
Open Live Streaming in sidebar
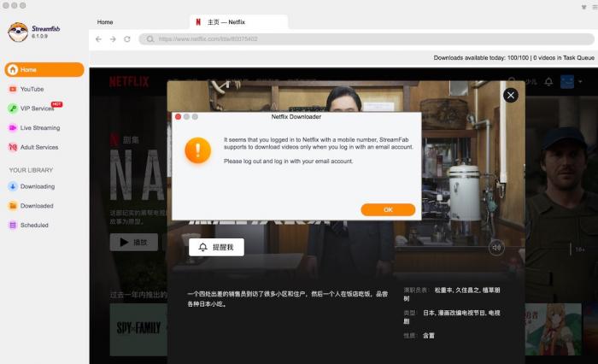pos(40,128)
